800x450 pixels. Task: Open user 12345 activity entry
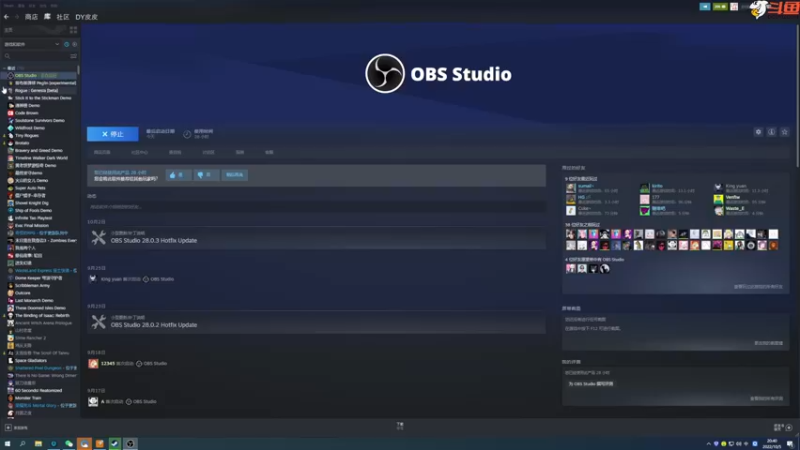128,363
